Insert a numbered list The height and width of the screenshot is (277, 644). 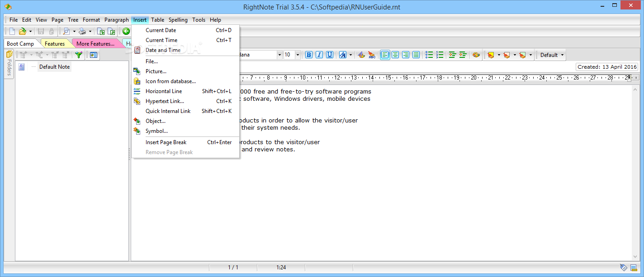point(440,55)
